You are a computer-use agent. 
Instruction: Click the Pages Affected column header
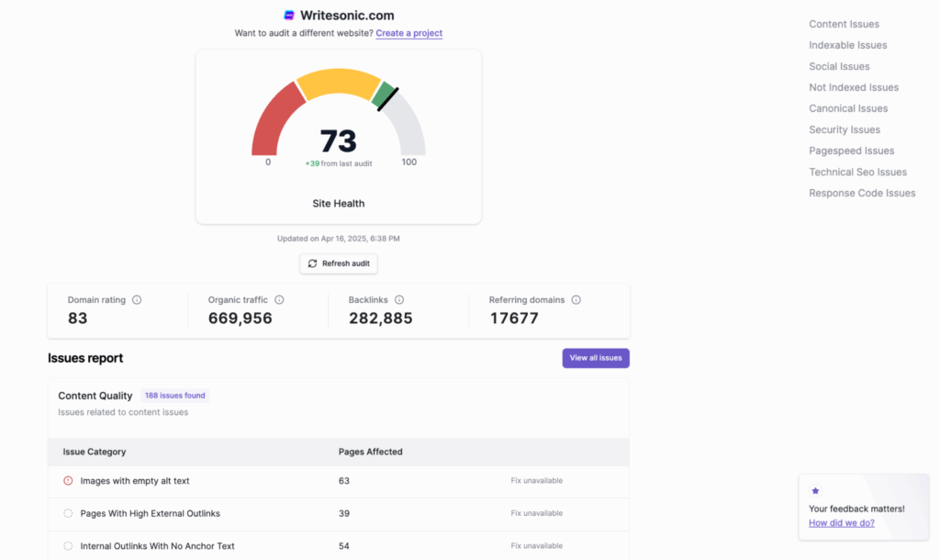point(371,452)
